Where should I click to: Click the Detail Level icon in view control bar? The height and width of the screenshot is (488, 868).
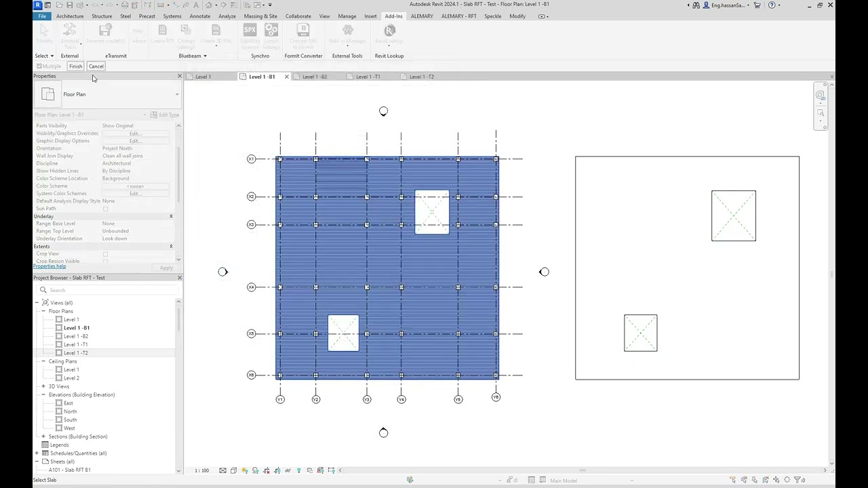tap(222, 470)
